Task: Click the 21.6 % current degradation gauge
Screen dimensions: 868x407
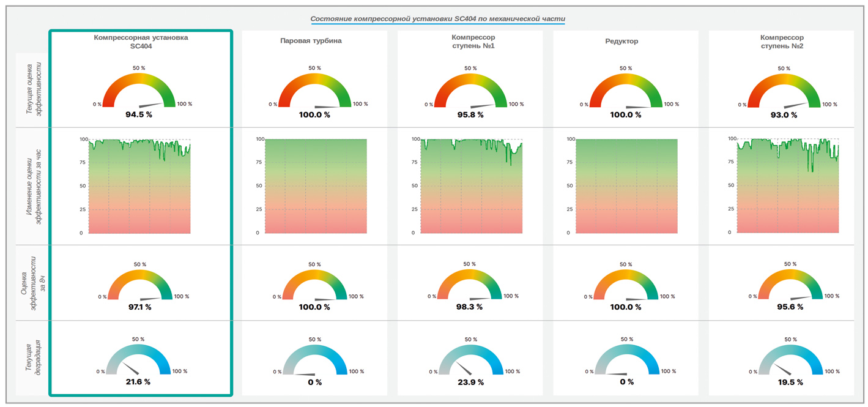Action: click(138, 362)
